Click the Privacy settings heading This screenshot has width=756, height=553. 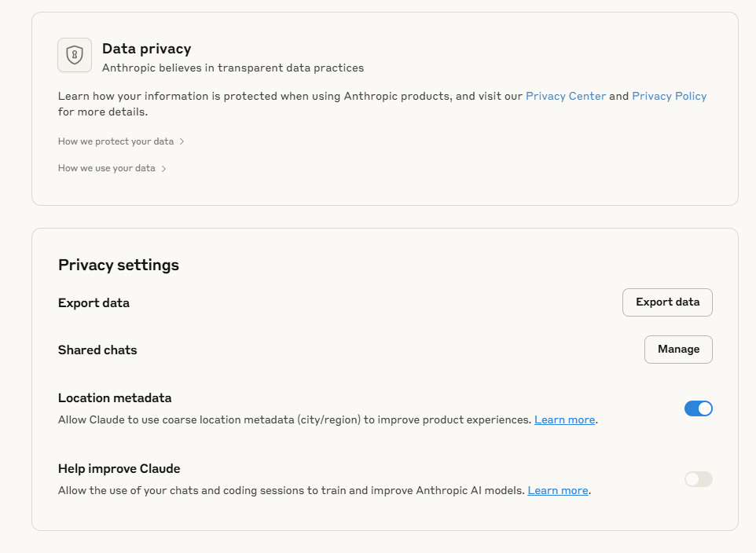[x=119, y=265]
